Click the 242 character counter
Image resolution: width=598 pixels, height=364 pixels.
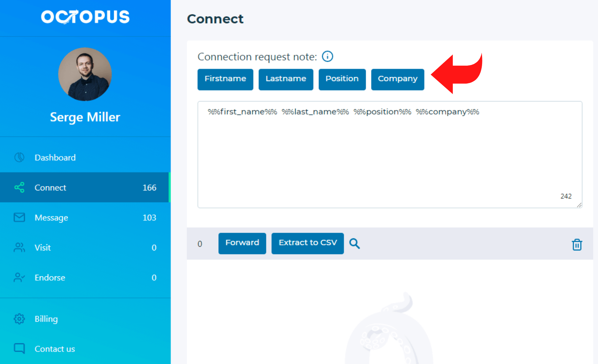[x=566, y=196]
